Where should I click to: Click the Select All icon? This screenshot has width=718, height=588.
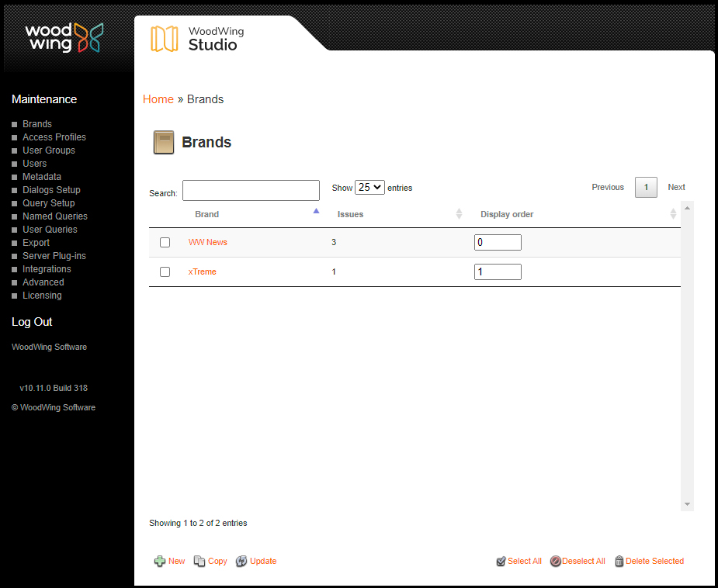501,561
